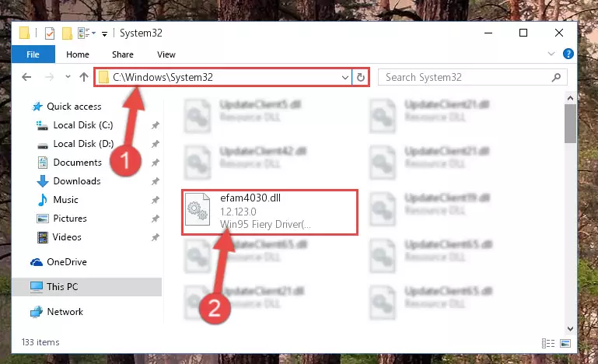Image resolution: width=598 pixels, height=364 pixels.
Task: Open Documents in the sidebar
Action: (78, 163)
